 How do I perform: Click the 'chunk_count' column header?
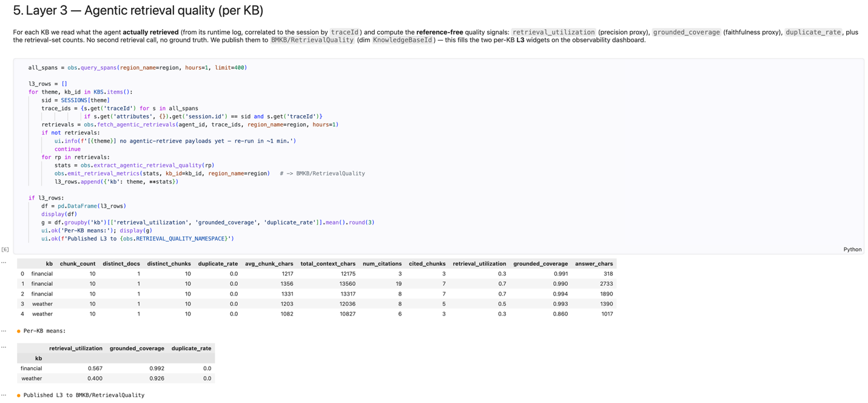pos(78,263)
